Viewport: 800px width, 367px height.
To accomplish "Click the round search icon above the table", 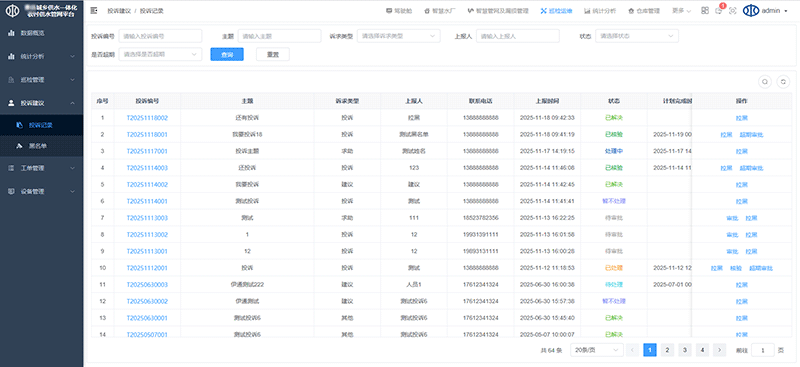I will point(765,82).
